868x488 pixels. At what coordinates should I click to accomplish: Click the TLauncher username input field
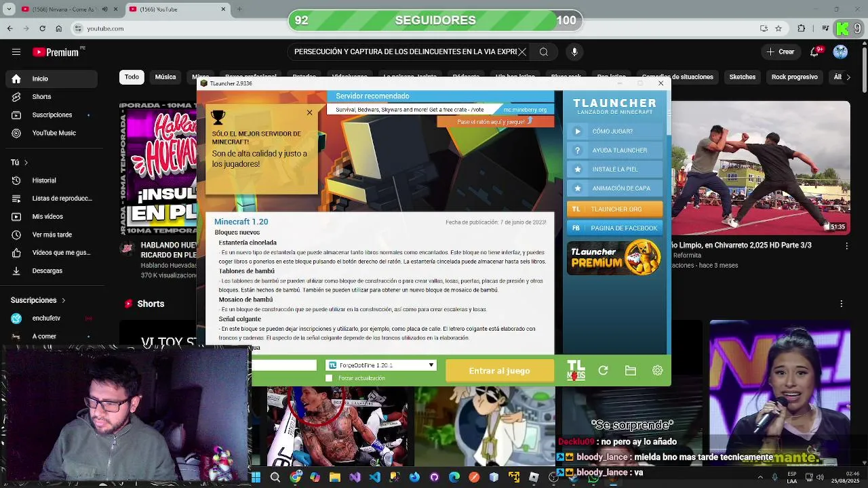pyautogui.click(x=283, y=365)
